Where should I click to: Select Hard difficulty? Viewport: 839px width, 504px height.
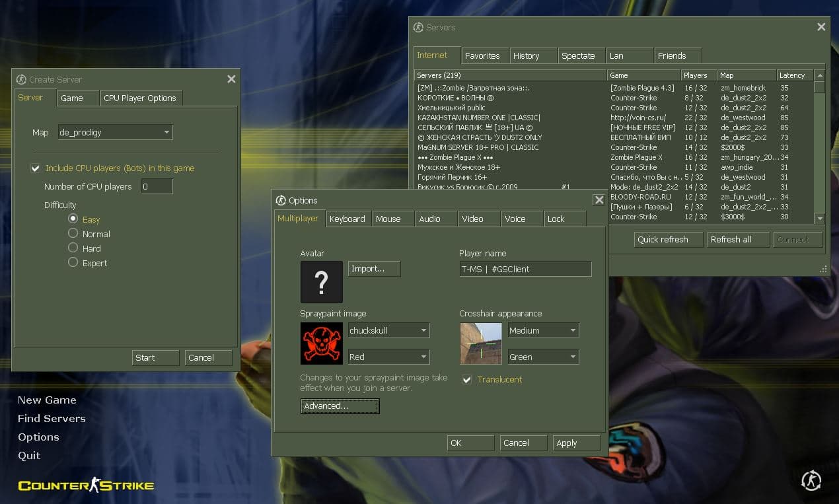click(x=73, y=248)
